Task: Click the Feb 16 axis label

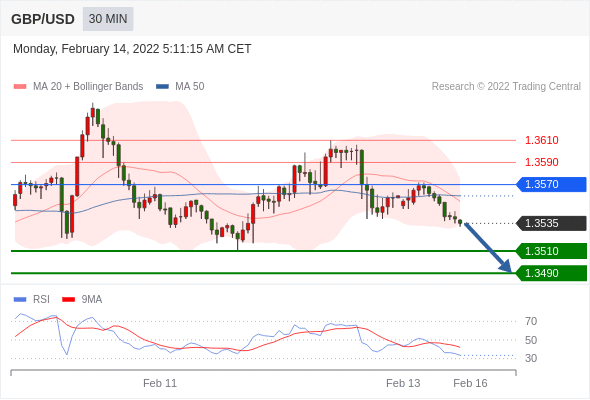Action: [470, 383]
